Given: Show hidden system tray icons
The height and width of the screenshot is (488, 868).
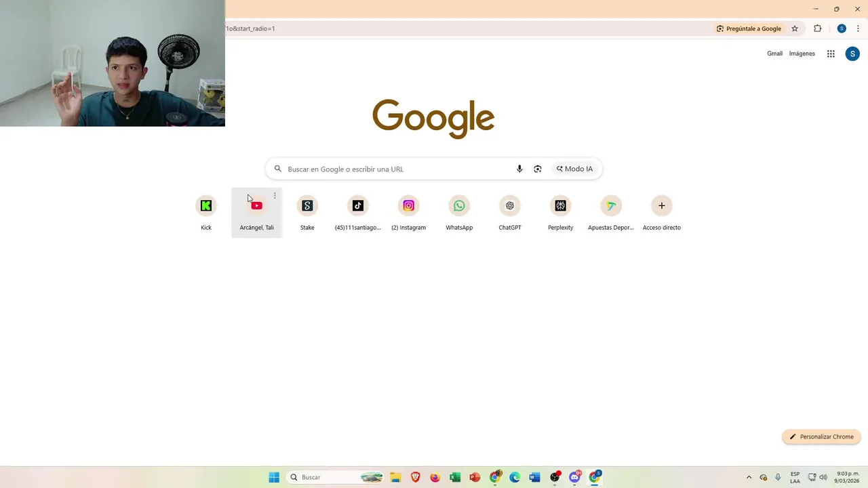Looking at the screenshot, I should (x=749, y=477).
